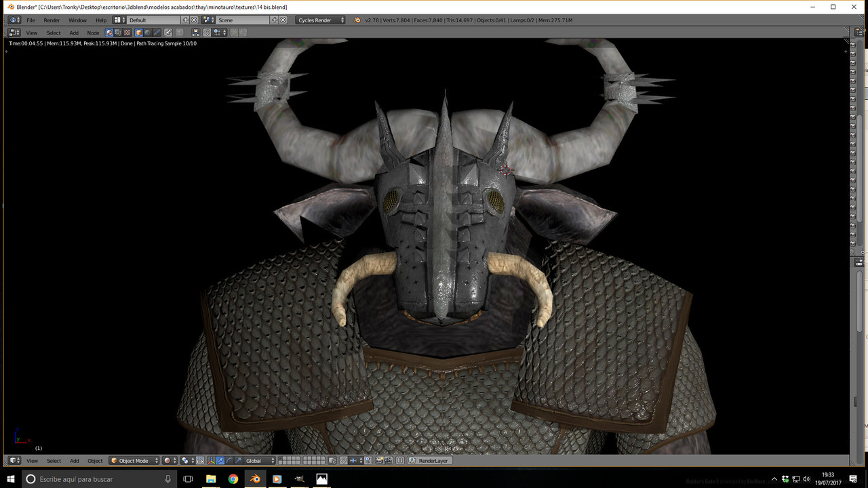Open the Object menu in 3D view header
Screen dimensions: 868x488
[95, 461]
